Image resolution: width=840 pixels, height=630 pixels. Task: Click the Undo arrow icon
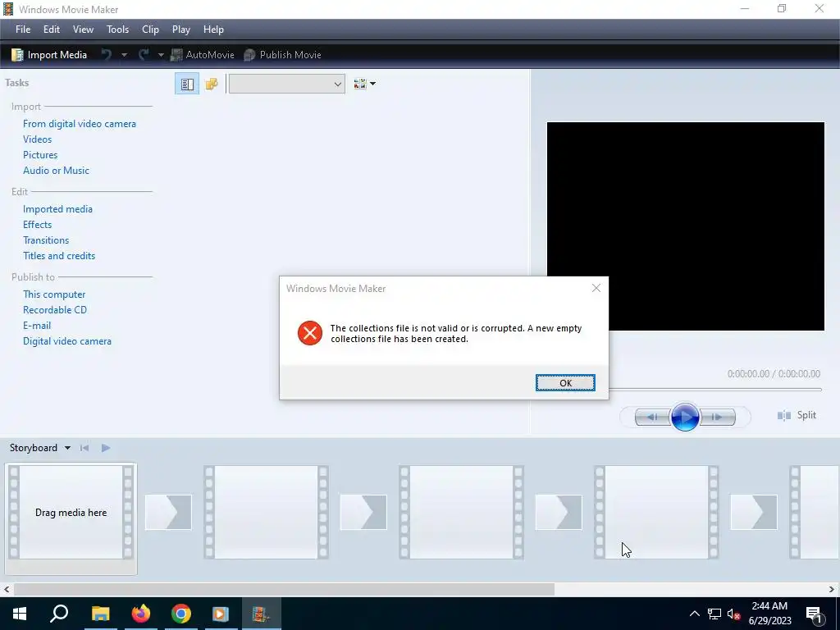click(107, 55)
